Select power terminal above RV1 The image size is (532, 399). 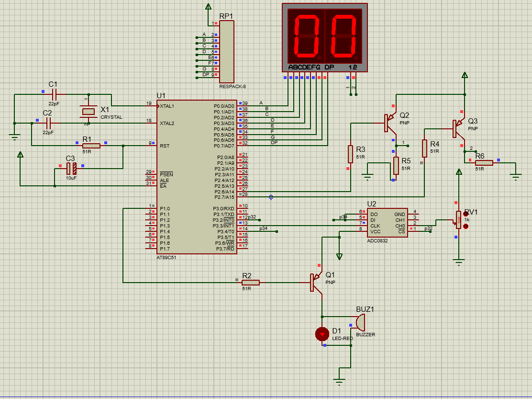(459, 172)
